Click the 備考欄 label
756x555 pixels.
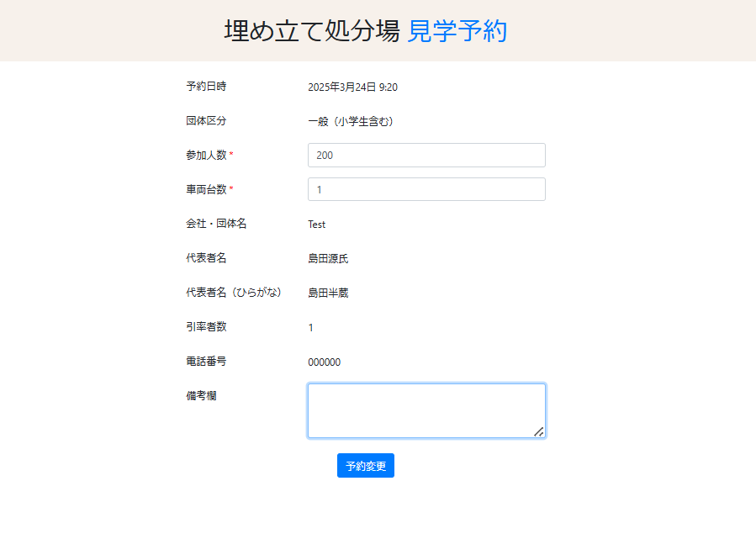click(201, 395)
